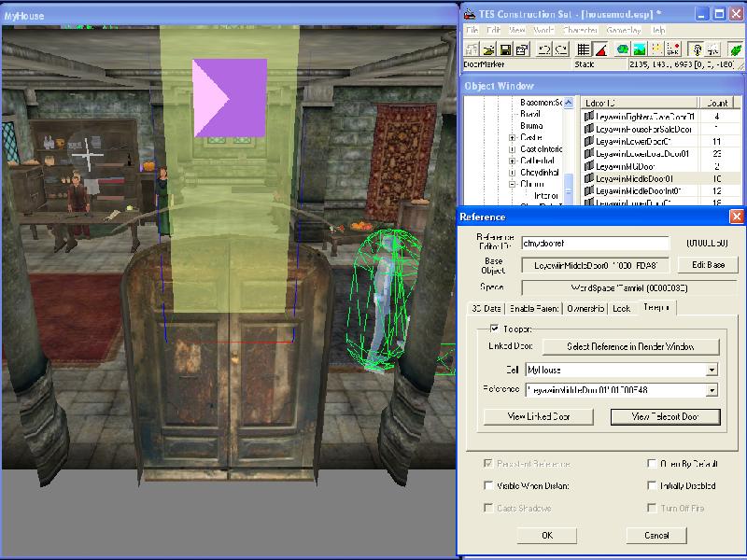Open the Cell dropdown showing MyHouse
Viewport: 747px width, 560px height.
point(712,370)
